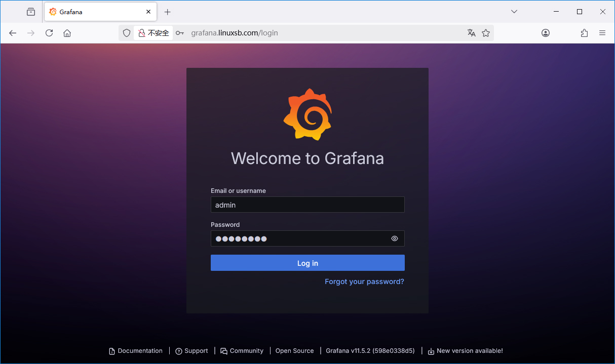Click the New version available link

pos(469,351)
